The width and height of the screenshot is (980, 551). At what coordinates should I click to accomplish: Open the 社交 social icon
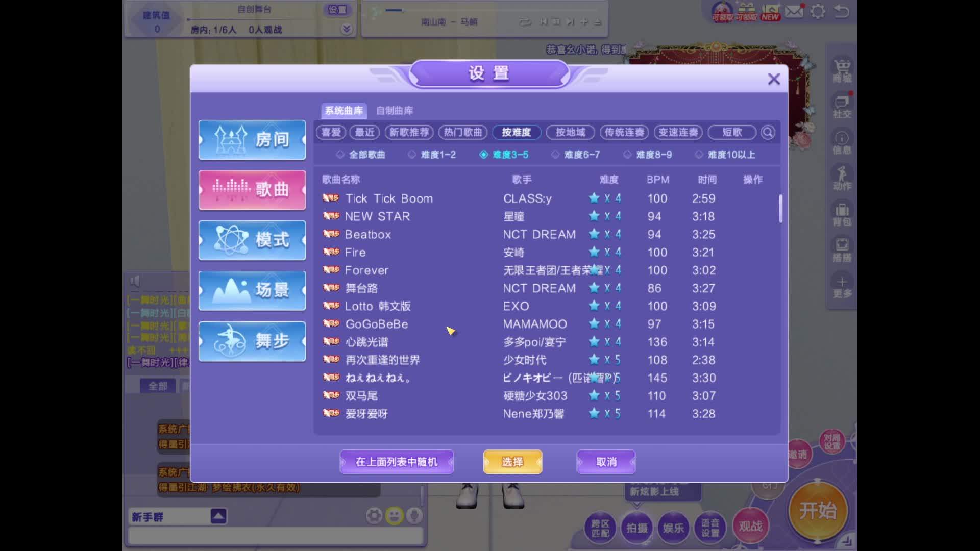842,106
